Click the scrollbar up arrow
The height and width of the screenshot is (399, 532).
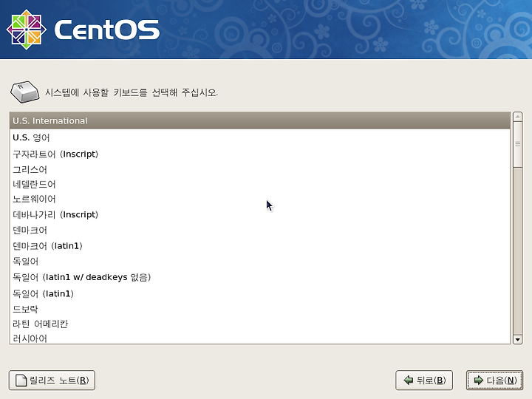[x=517, y=117]
